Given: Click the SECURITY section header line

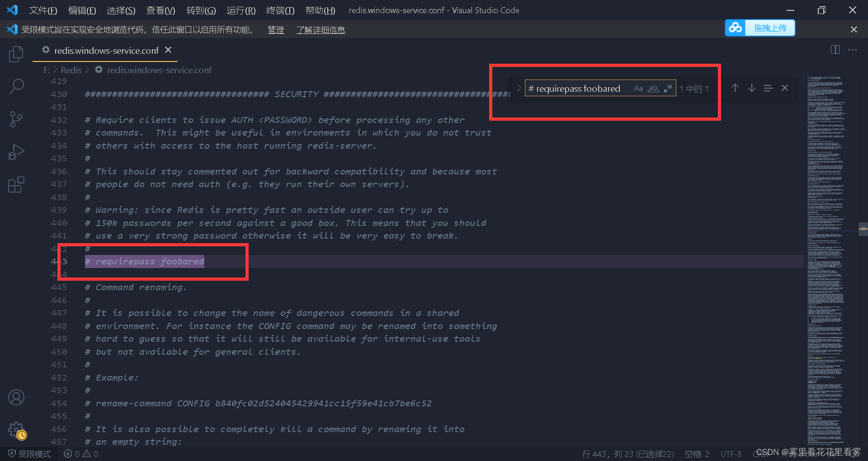Looking at the screenshot, I should click(x=298, y=94).
